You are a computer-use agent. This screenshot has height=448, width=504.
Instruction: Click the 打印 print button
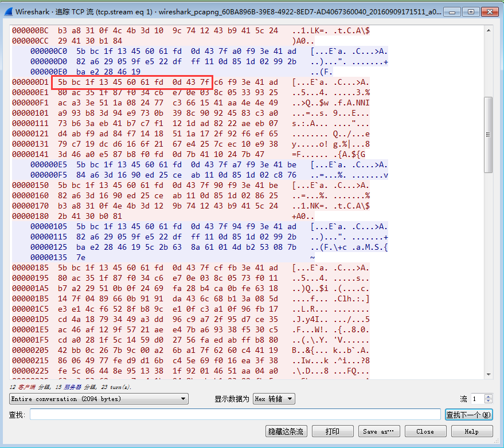333,431
